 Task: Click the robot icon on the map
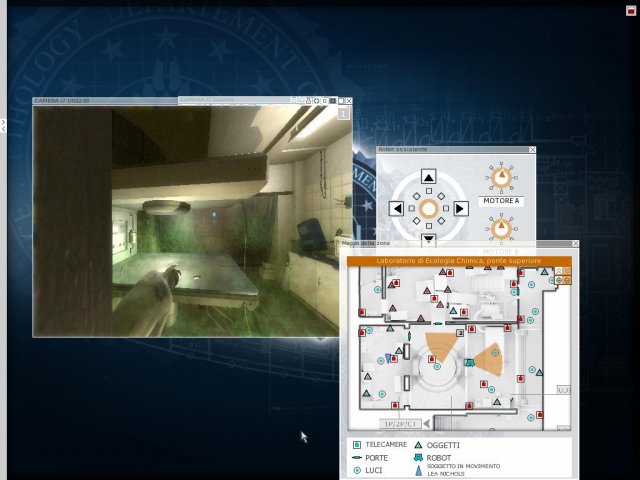(469, 363)
